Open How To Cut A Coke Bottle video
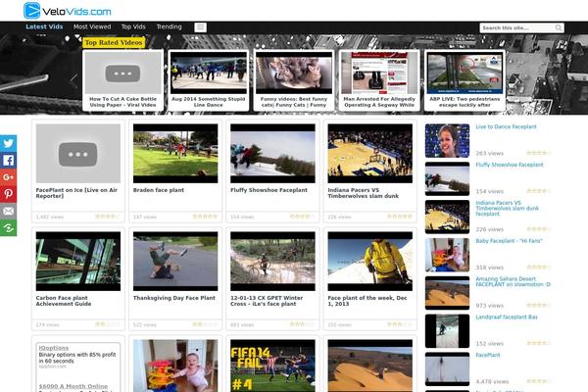This screenshot has height=392, width=588. [x=123, y=80]
